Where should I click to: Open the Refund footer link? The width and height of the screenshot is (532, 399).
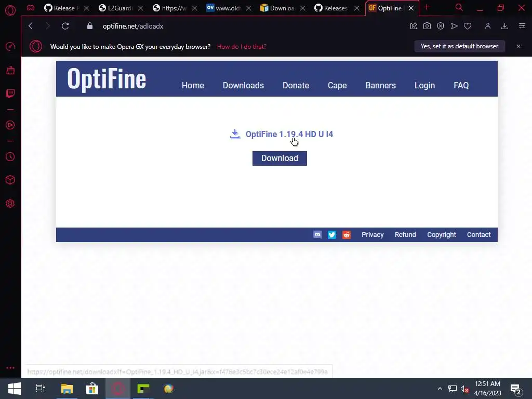tap(405, 235)
